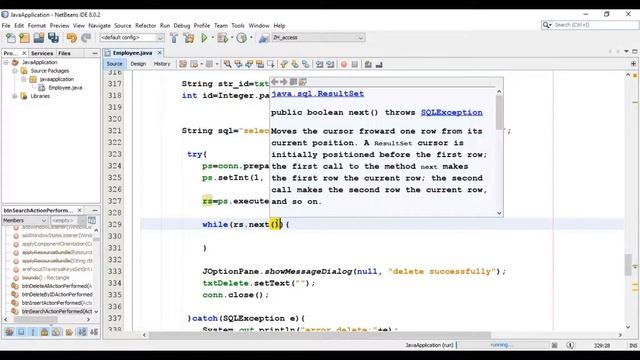Toggle Show Static Members filter in navigator

[x=33, y=332]
